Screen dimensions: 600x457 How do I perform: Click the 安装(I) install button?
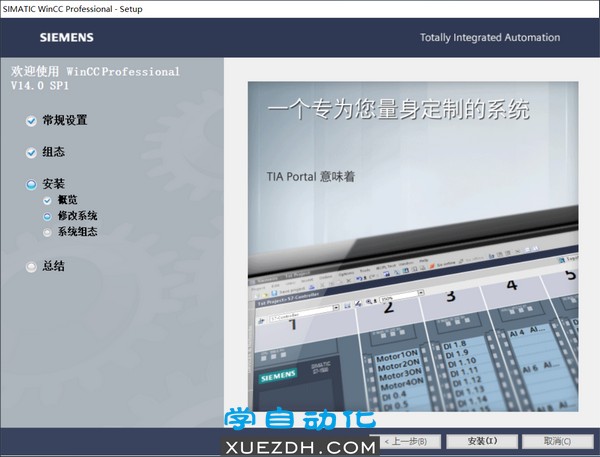482,441
